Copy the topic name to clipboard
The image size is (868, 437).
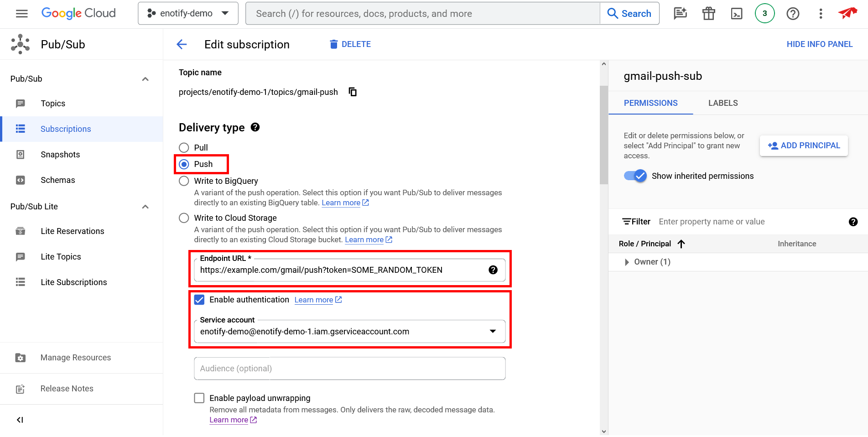353,92
